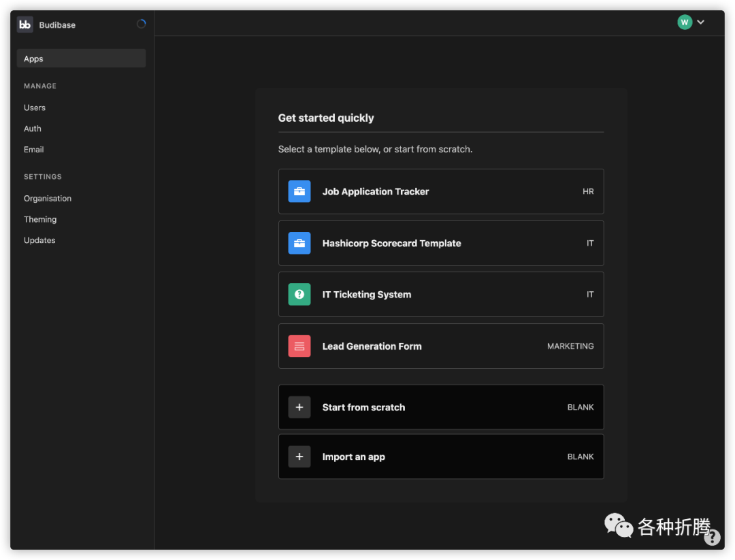Click the IT Ticketing System question icon
The width and height of the screenshot is (735, 560).
coord(299,295)
